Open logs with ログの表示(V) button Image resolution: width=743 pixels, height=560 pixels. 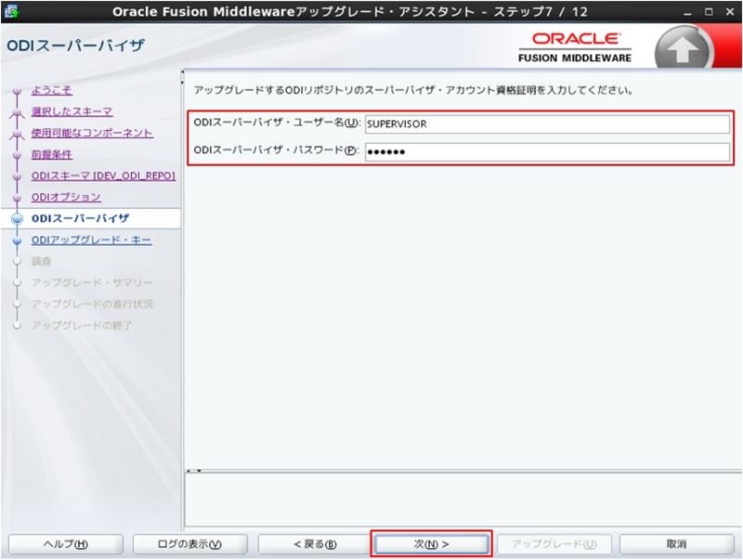[189, 544]
